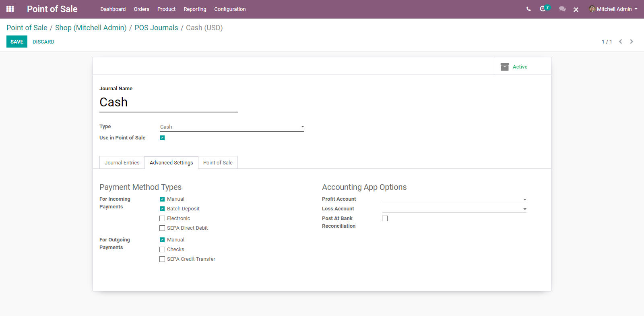Tick the Checks outgoing payment option
Viewport: 644px width, 316px height.
pyautogui.click(x=162, y=249)
